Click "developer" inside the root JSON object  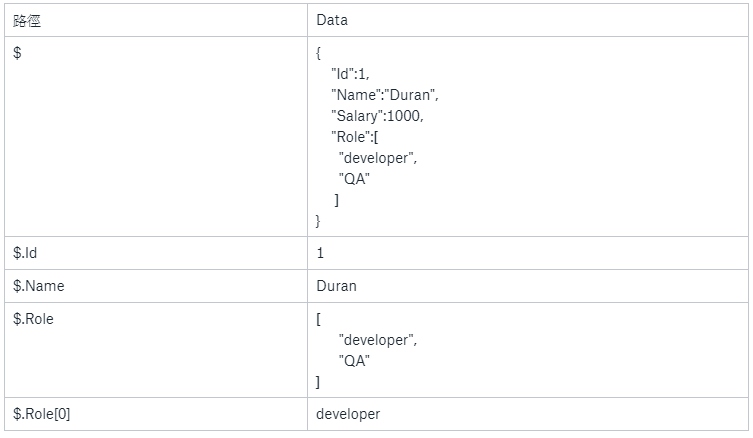377,158
